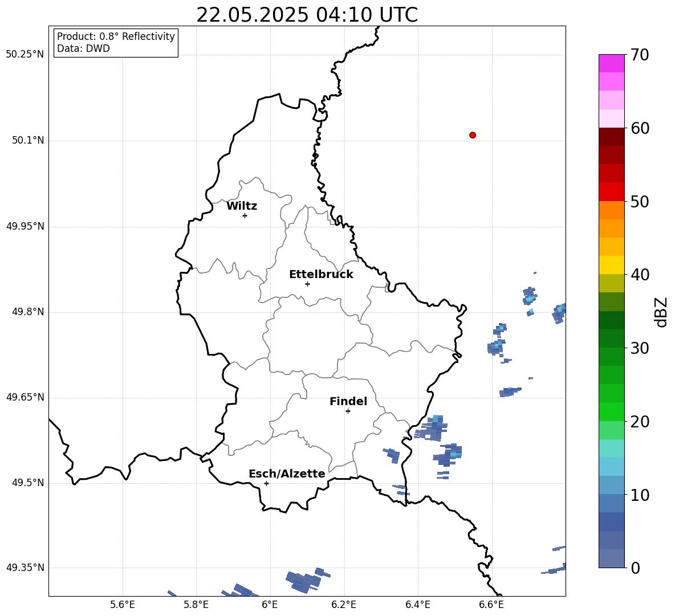675x616 pixels.
Task: Click the 49.5°N latitude label
Action: click(x=28, y=483)
